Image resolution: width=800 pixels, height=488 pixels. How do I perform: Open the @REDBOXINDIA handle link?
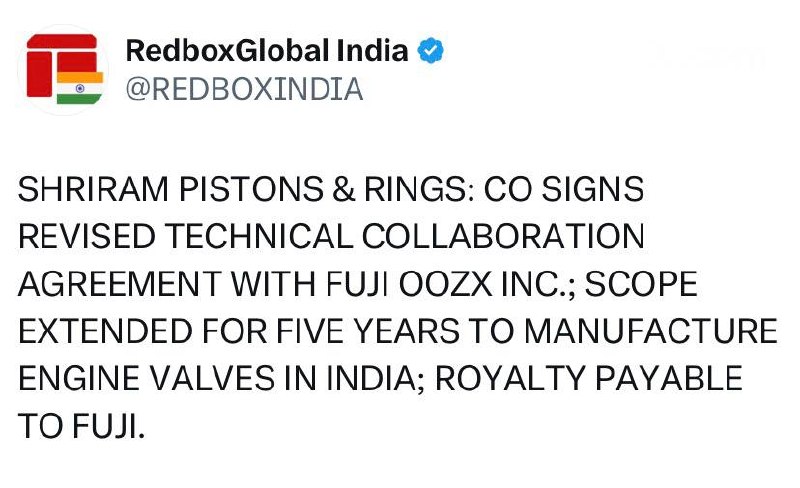coord(244,89)
